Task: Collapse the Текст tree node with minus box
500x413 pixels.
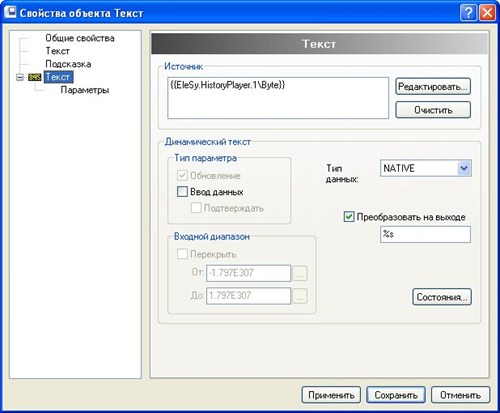Action: tap(20, 77)
